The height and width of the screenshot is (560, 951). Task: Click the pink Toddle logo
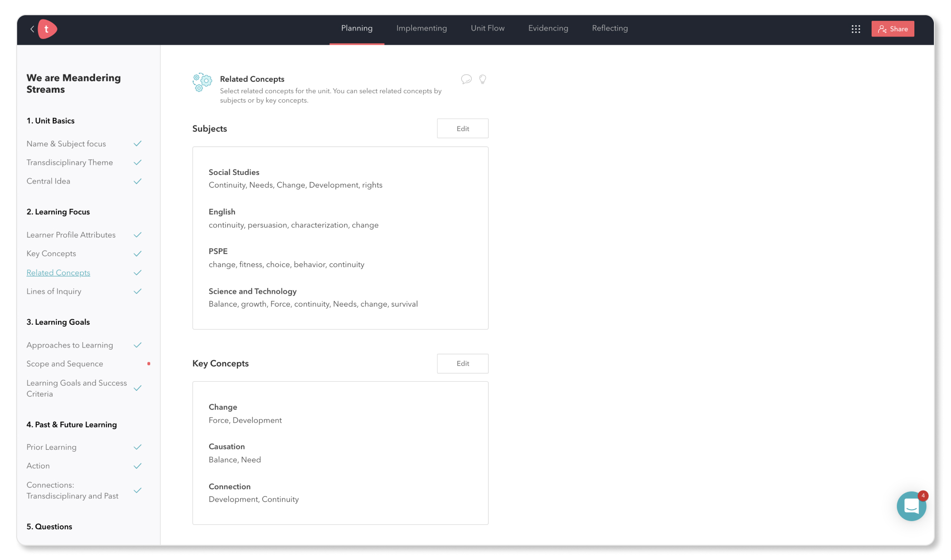coord(47,29)
